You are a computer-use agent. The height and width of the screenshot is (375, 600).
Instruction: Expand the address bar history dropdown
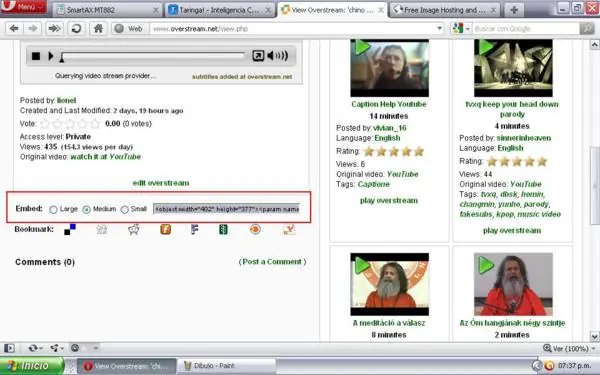(439, 28)
